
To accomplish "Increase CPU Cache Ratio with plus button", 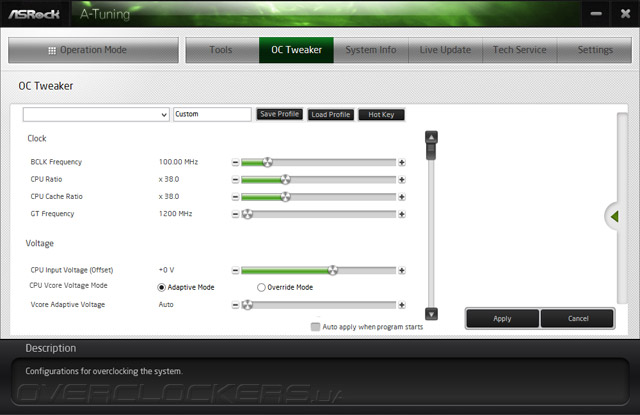I will click(x=402, y=197).
